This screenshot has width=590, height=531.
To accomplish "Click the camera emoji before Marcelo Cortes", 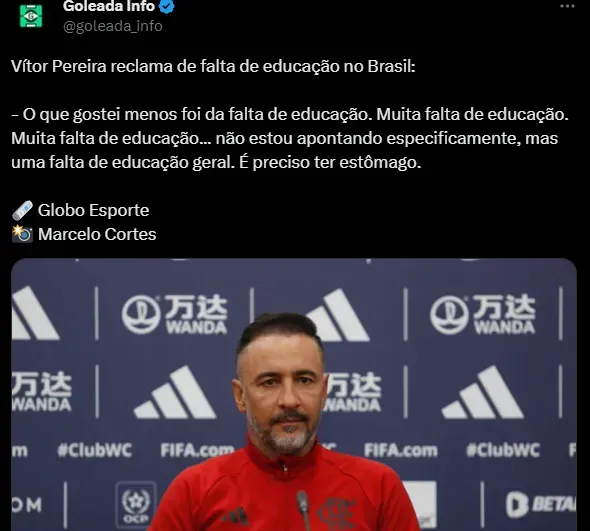I will click(23, 234).
